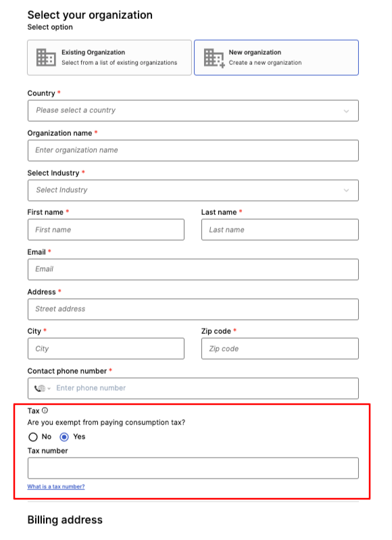The height and width of the screenshot is (540, 392).
Task: Focus the Email input field
Action: tap(193, 269)
